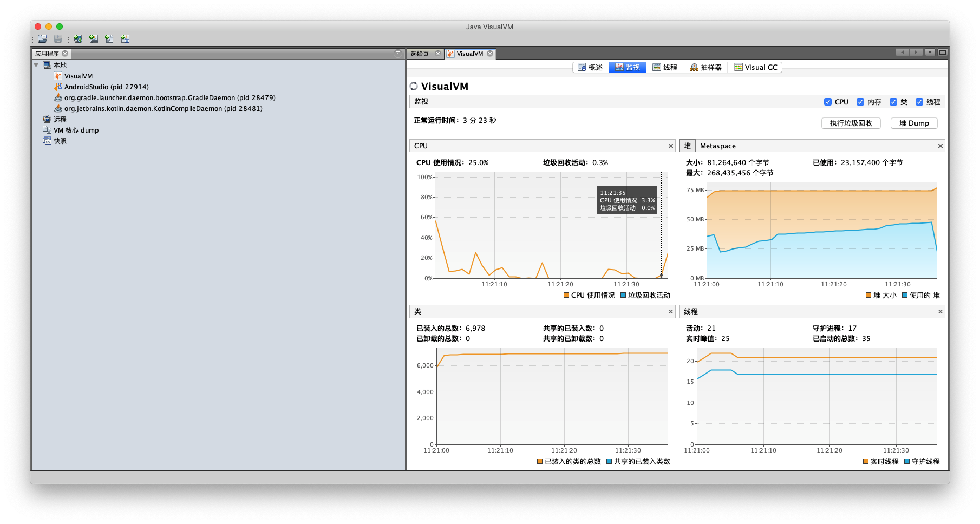Viewport: 980px width, 524px height.
Task: Click the computer icon beside 本地
Action: point(47,65)
